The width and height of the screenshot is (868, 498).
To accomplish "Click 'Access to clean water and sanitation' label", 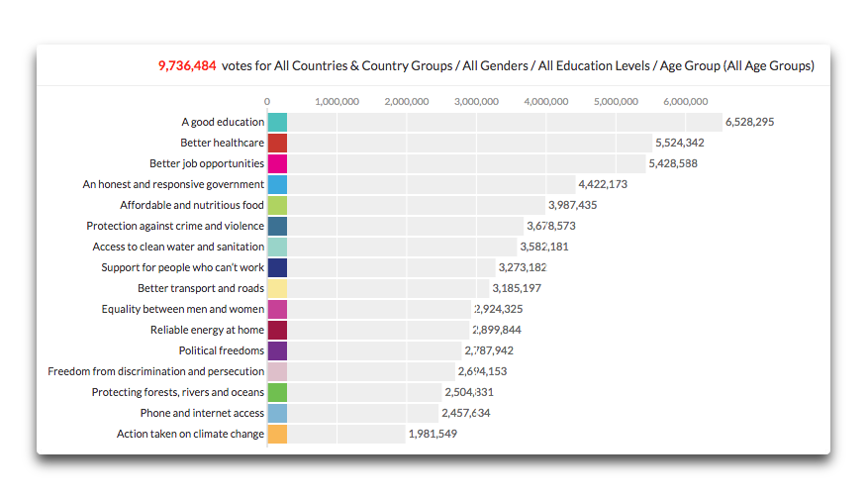I will [x=178, y=247].
